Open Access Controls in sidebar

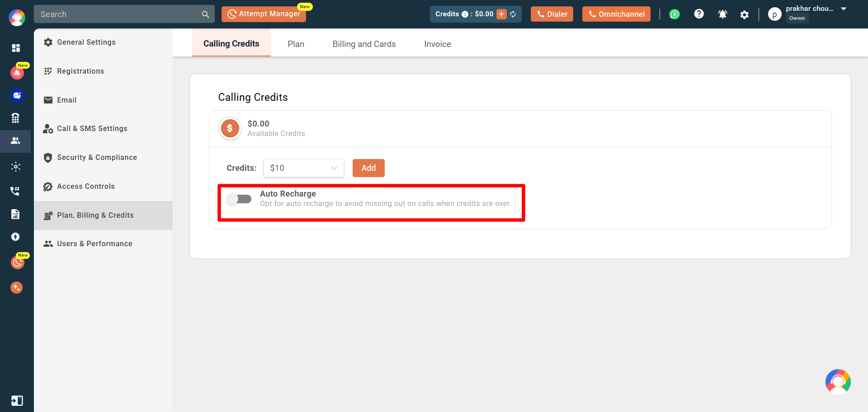coord(103,186)
